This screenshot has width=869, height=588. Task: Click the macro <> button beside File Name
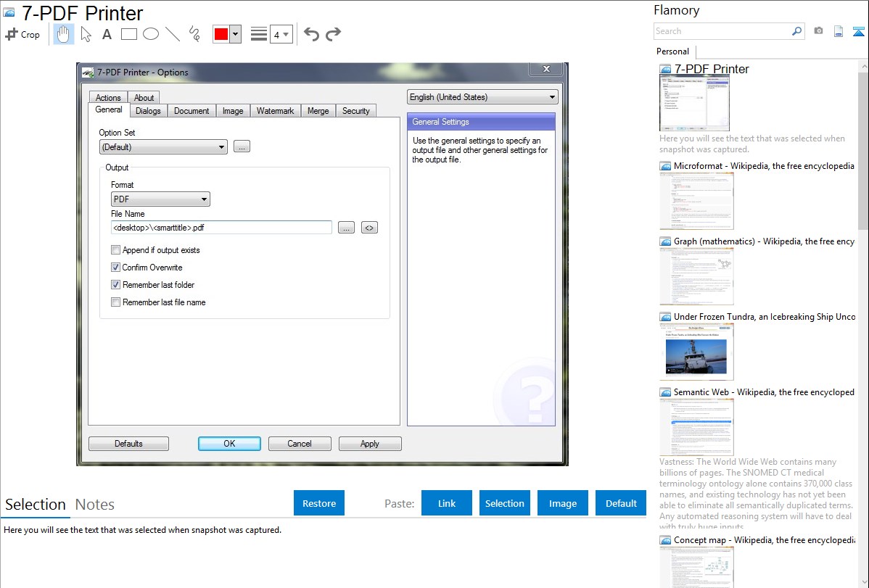tap(369, 228)
